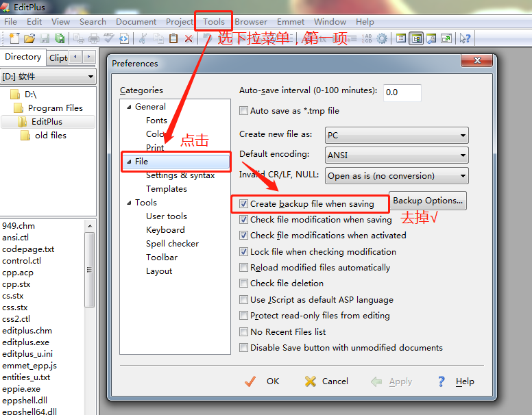Screen dimensions: 532x415
Task: Collapse the Tools category arrow
Action: 129,203
